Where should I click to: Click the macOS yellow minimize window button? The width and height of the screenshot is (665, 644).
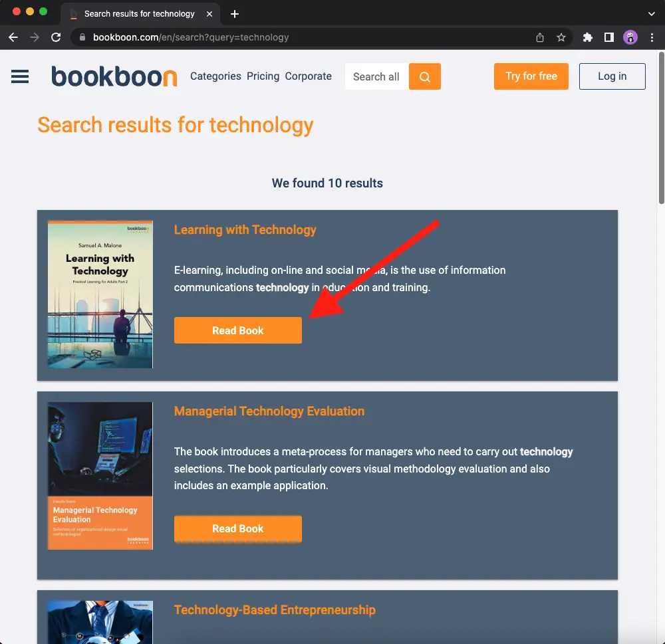(30, 11)
